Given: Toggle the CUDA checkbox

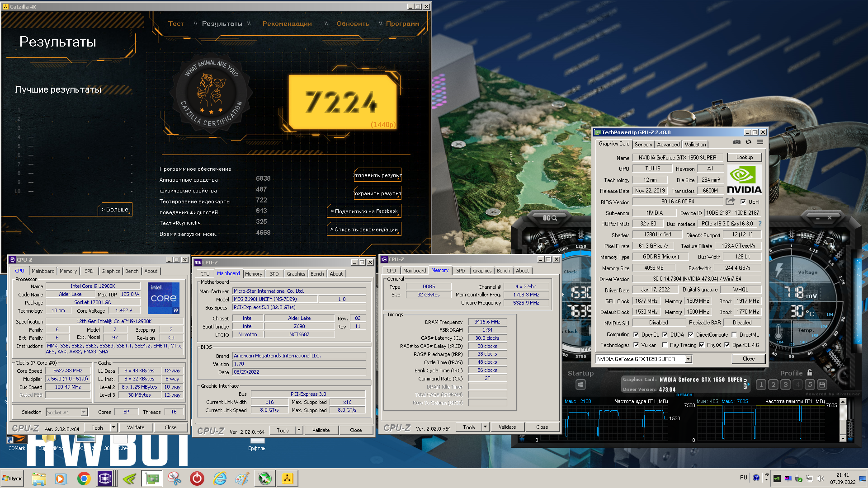Looking at the screenshot, I should click(665, 335).
